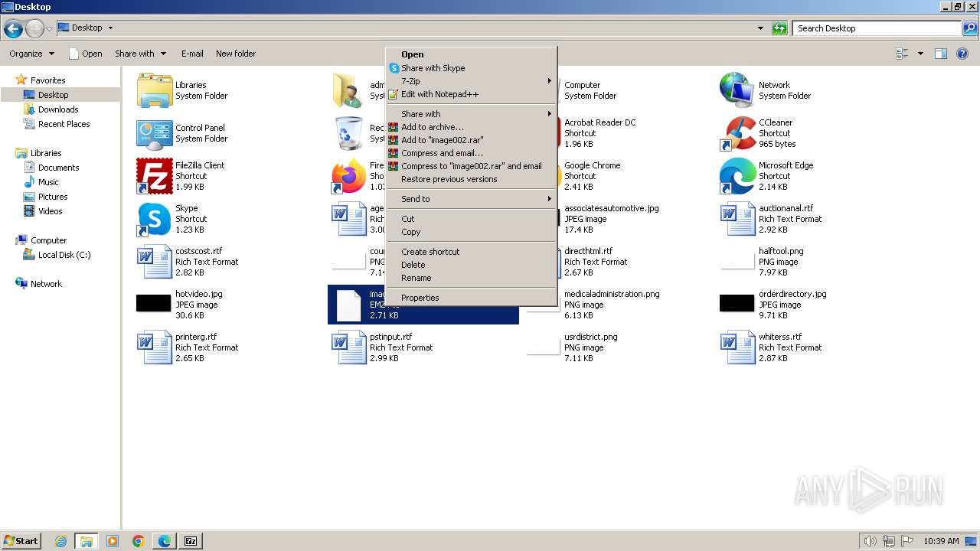The width and height of the screenshot is (980, 551).
Task: Click the Back navigation arrow
Action: pos(13,29)
